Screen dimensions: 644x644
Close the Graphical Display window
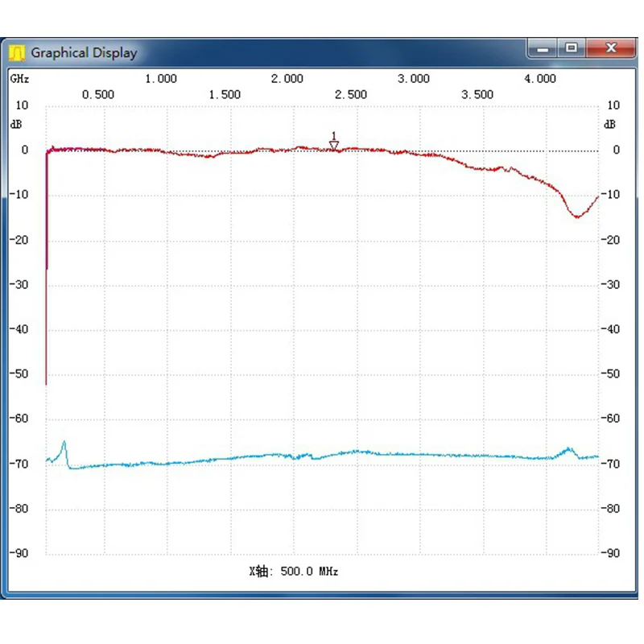(611, 48)
